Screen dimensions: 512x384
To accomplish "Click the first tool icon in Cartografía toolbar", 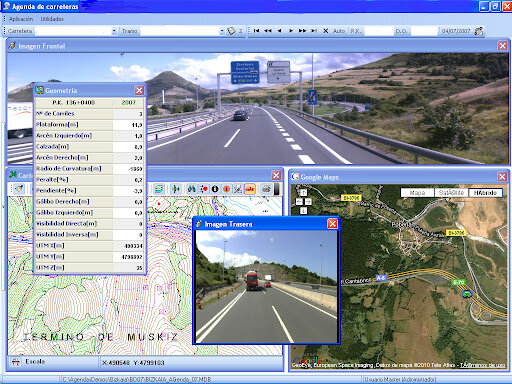I will click(x=19, y=189).
